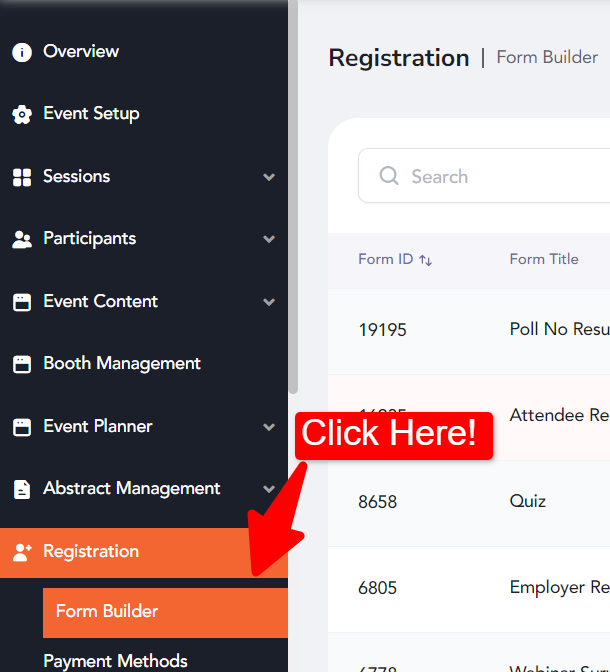Sort by the Form ID column
Image resolution: width=610 pixels, height=672 pixels.
(x=395, y=259)
